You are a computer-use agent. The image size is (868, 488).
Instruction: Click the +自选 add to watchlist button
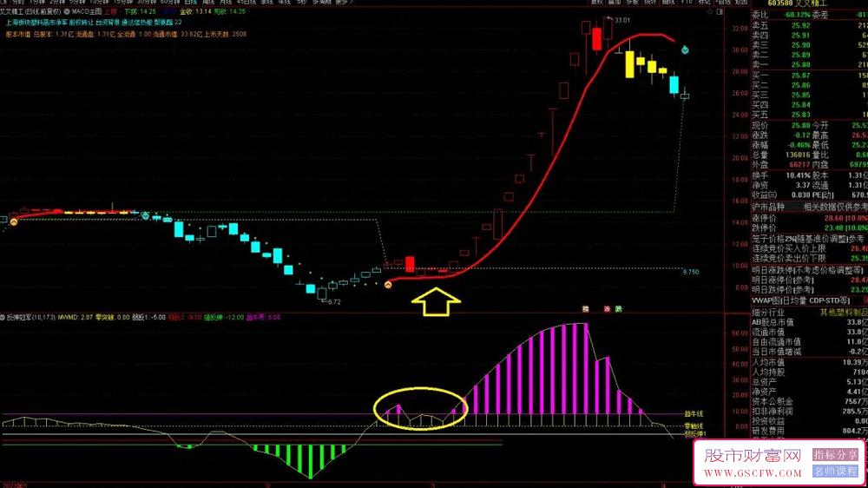(x=724, y=3)
